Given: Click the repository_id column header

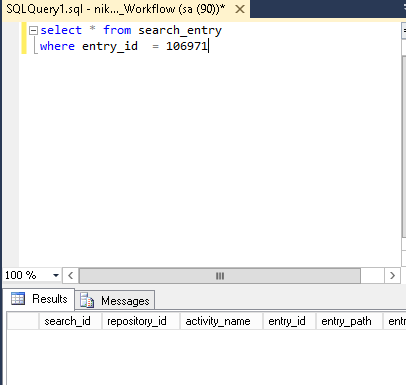Looking at the screenshot, I should 141,321.
